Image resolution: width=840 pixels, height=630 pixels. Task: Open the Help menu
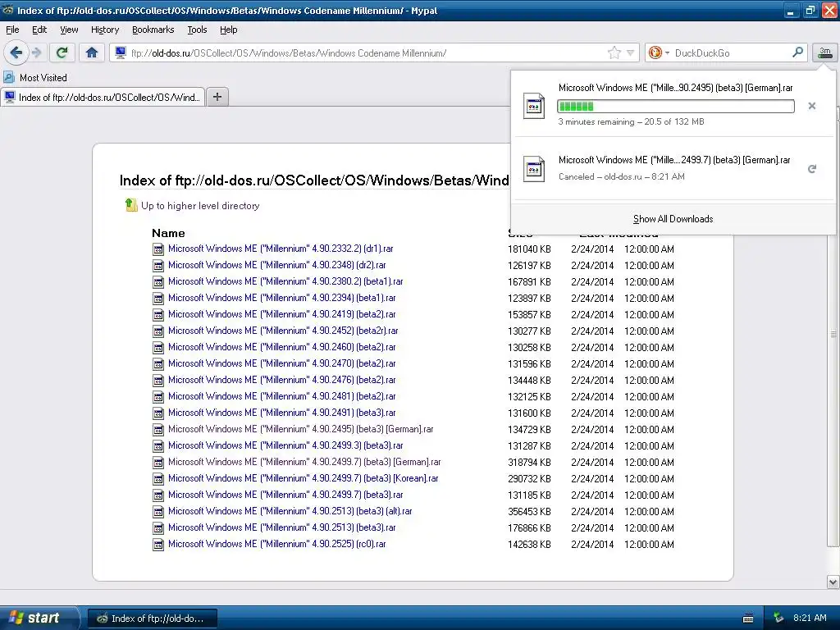point(229,30)
